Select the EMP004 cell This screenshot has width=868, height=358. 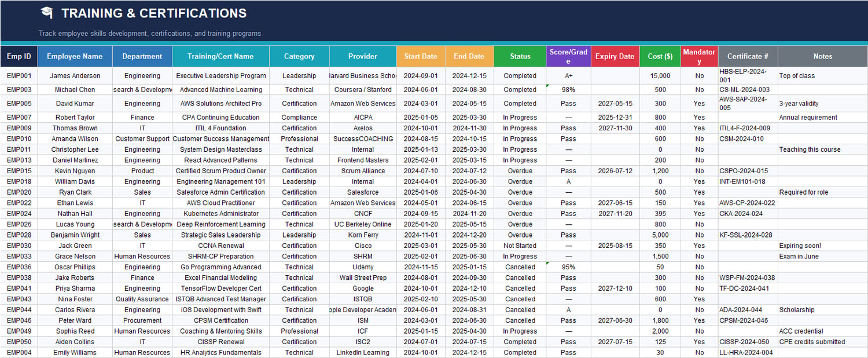coord(19,353)
